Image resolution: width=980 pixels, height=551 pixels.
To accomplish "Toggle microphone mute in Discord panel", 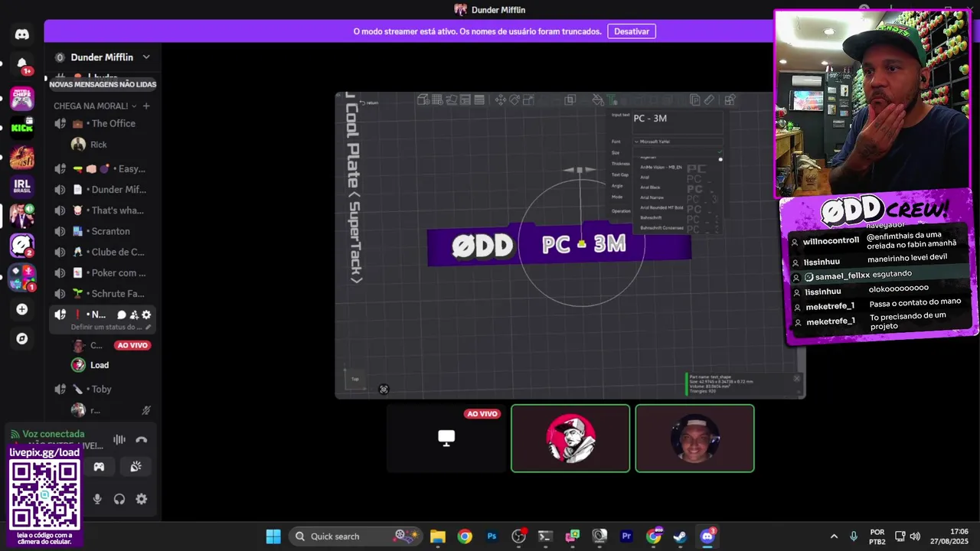I will point(97,499).
